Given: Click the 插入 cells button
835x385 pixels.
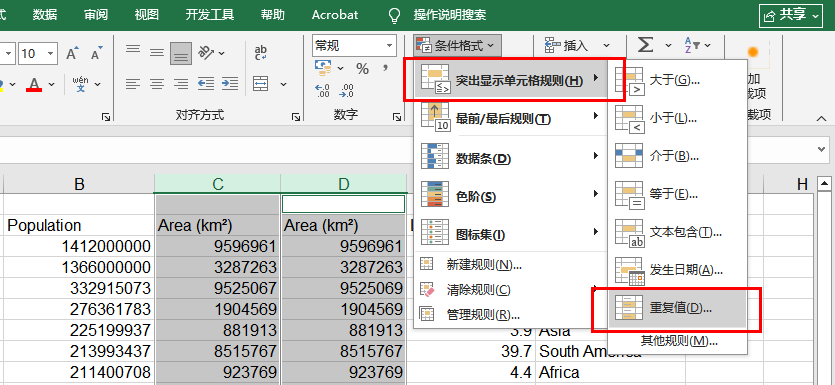Looking at the screenshot, I should 566,46.
